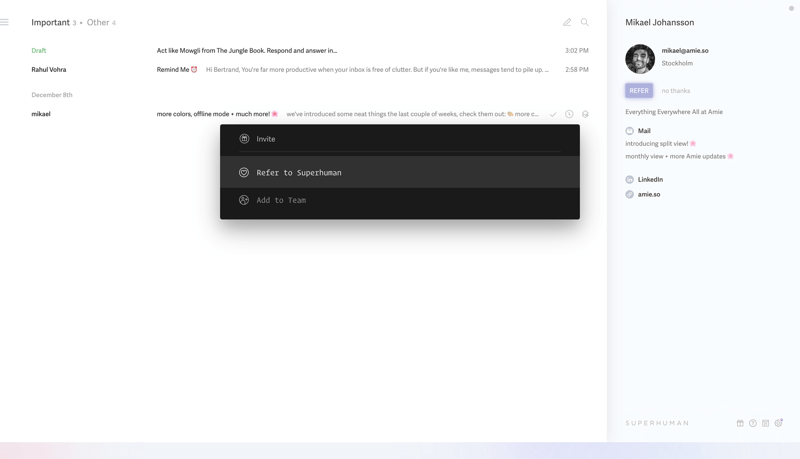This screenshot has width=800, height=459.
Task: Open mikael's 'more colors, offline mode' email
Action: click(310, 114)
